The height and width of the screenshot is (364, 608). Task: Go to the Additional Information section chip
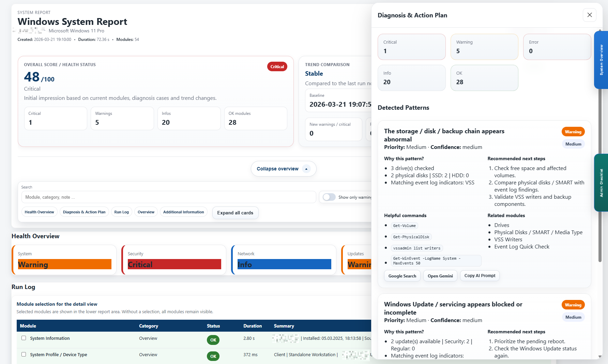[183, 212]
